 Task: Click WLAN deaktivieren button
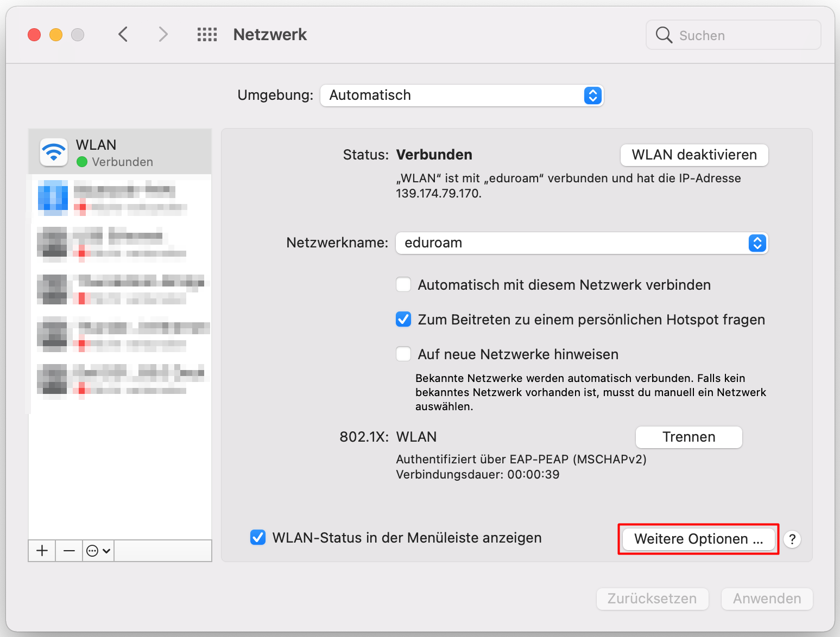pos(694,155)
